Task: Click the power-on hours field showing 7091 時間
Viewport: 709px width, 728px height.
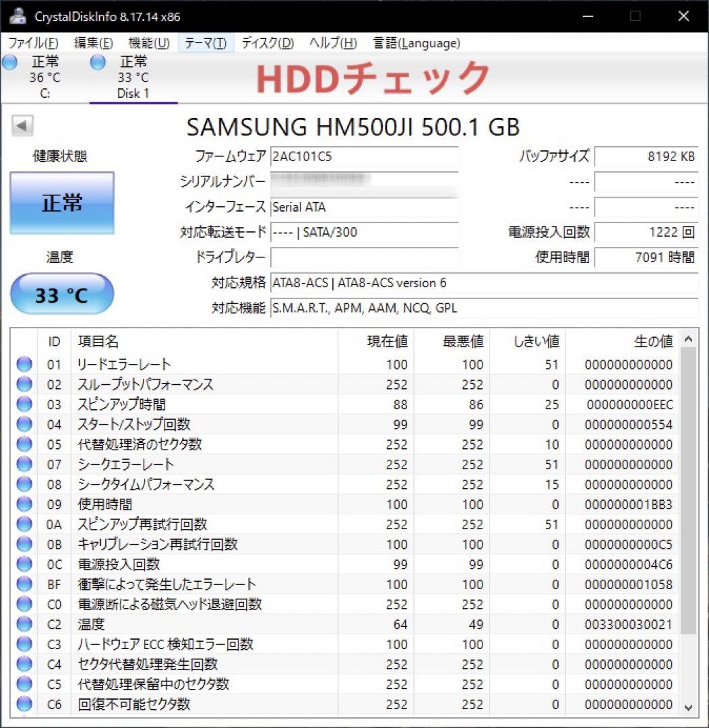Action: click(646, 257)
